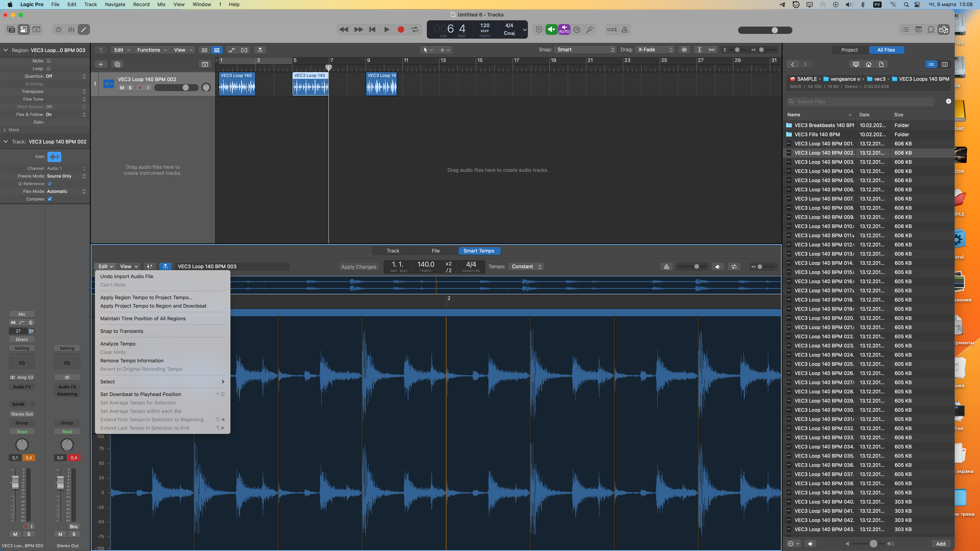
Task: Select VEC3 Loop 140 BPM 010 file
Action: [824, 226]
